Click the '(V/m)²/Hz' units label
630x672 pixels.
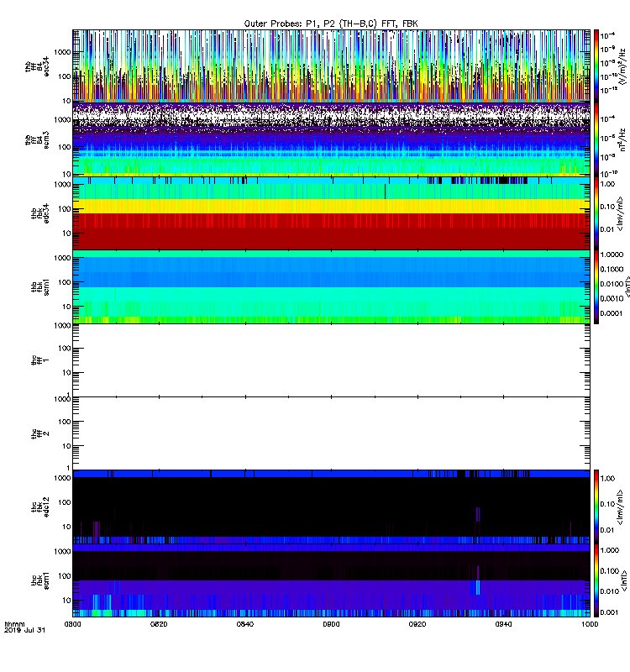pos(622,66)
